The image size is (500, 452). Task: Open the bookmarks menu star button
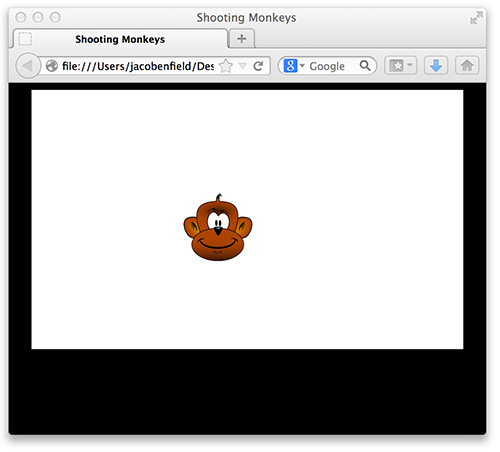pyautogui.click(x=397, y=66)
